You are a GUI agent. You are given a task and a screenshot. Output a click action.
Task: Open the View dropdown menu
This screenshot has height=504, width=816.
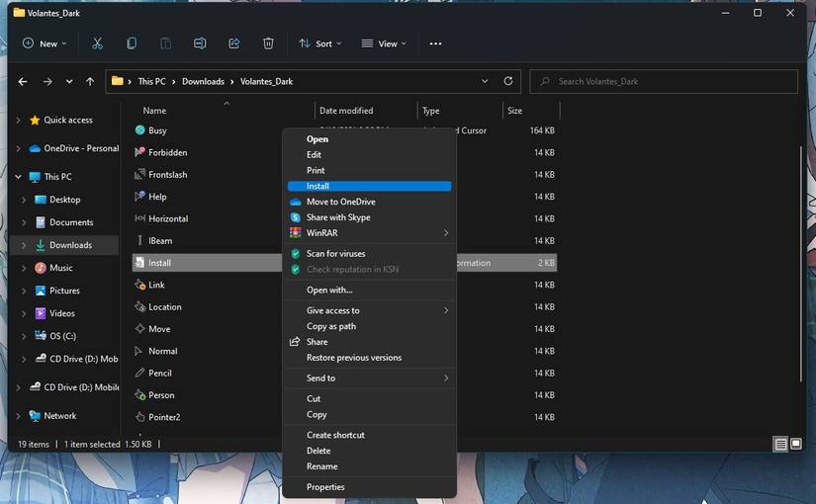click(x=384, y=43)
